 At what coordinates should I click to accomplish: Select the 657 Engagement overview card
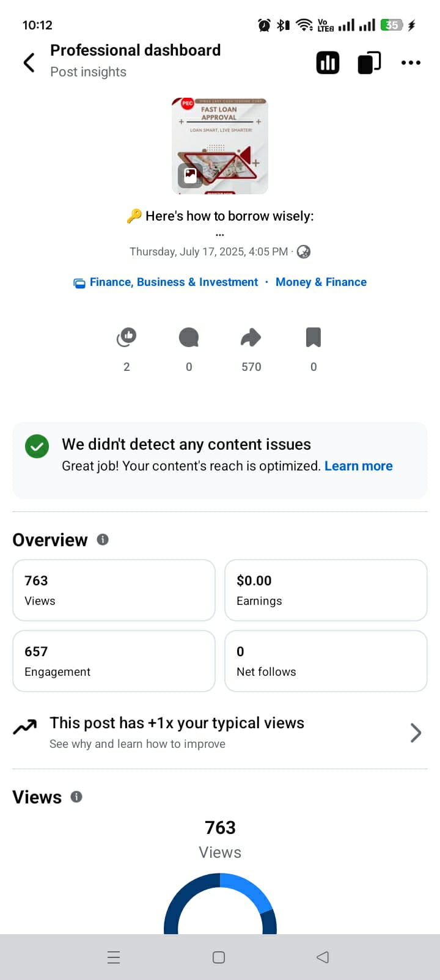tap(114, 661)
